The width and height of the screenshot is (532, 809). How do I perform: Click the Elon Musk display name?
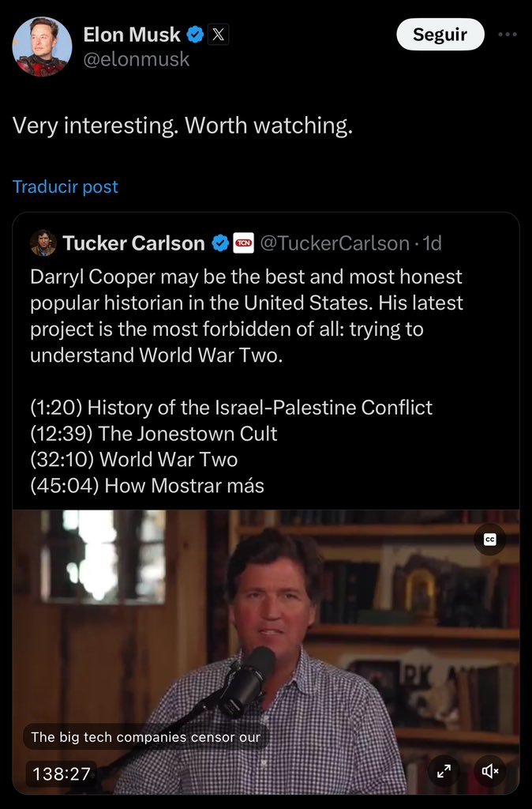[x=132, y=35]
